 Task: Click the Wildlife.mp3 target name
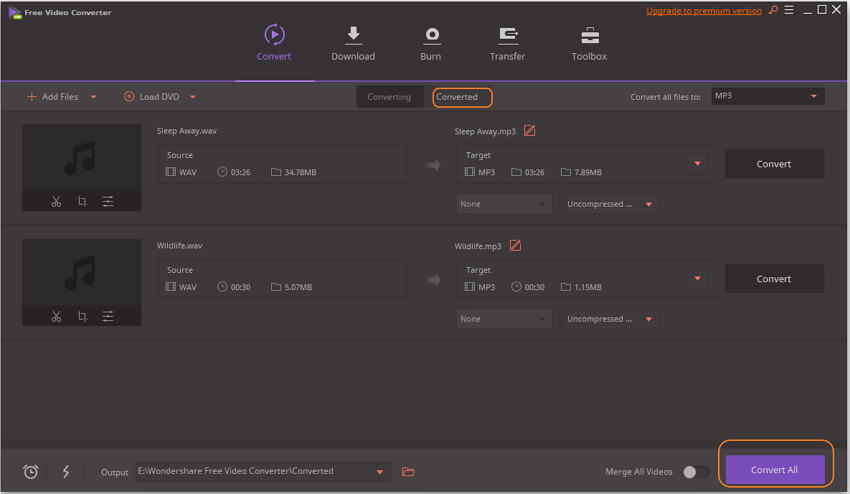tap(478, 246)
